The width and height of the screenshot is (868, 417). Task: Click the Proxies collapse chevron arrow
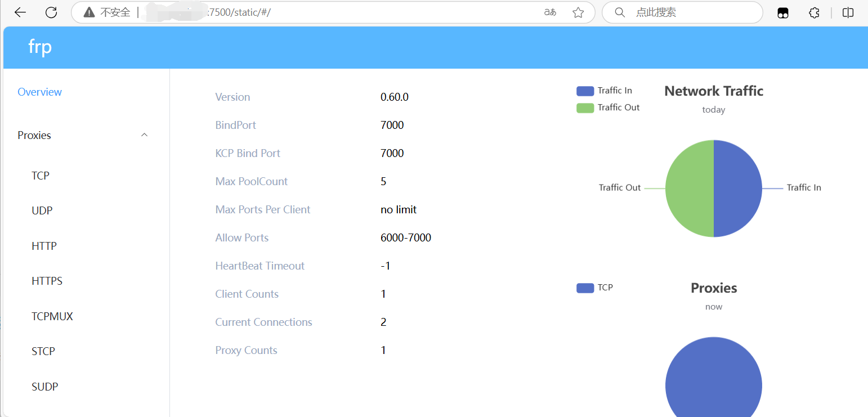[145, 135]
